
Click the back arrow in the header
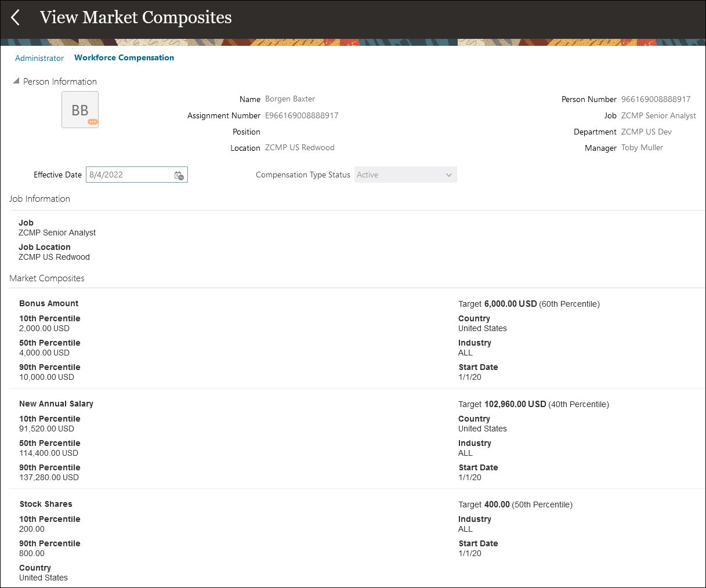coord(16,17)
